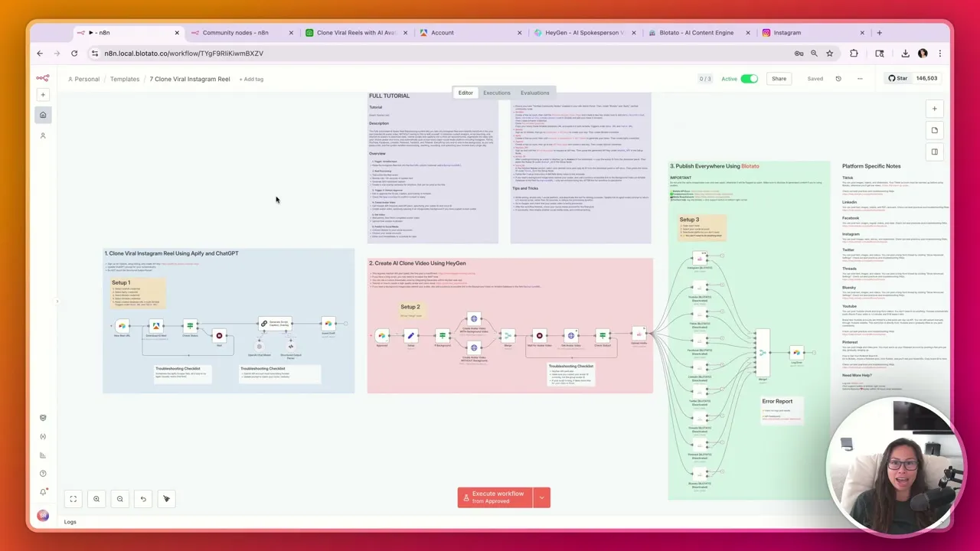Bookmark this page with star icon

(830, 54)
